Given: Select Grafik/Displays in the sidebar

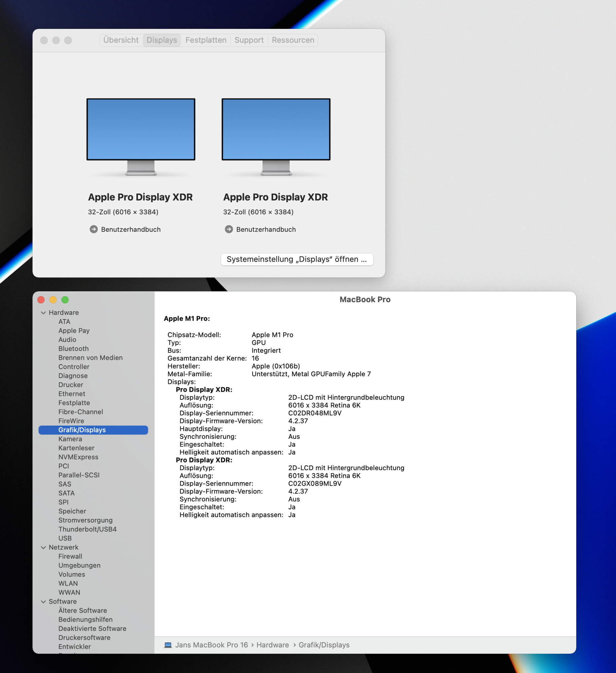Looking at the screenshot, I should (x=93, y=430).
